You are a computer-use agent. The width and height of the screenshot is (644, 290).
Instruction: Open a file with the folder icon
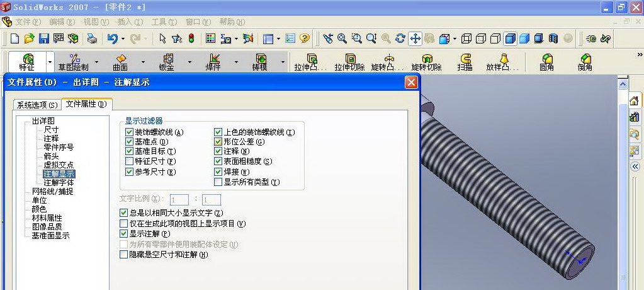29,38
